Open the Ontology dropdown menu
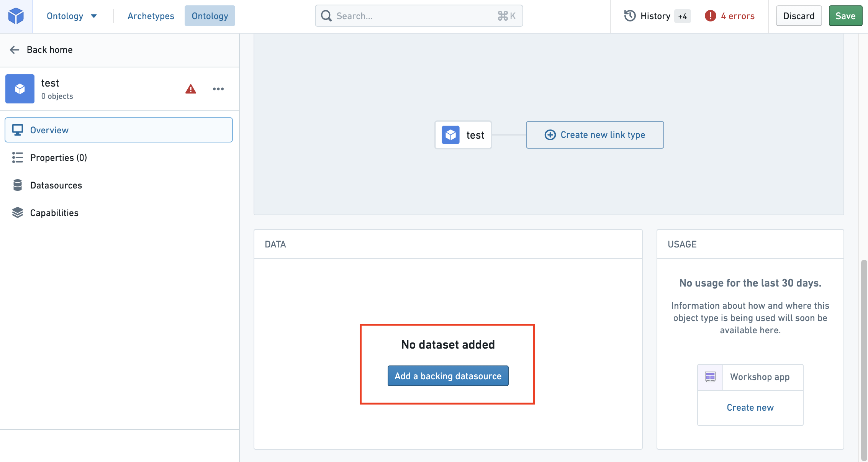This screenshot has width=868, height=462. point(72,16)
